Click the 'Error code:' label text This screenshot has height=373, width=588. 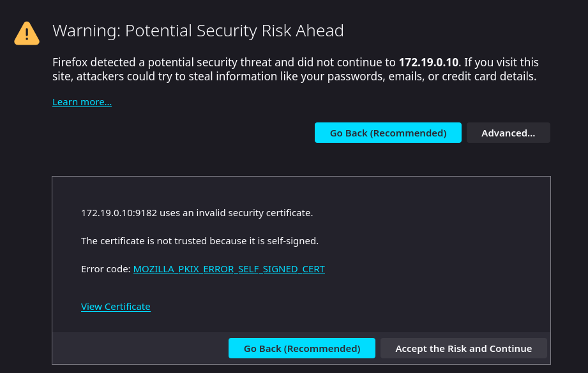[x=105, y=269]
